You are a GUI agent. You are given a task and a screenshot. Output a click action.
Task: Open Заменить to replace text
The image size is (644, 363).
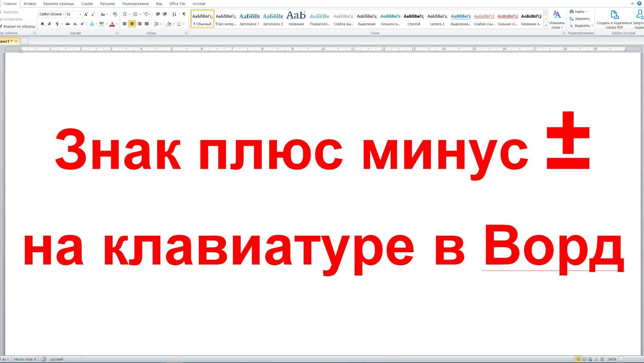coord(581,19)
